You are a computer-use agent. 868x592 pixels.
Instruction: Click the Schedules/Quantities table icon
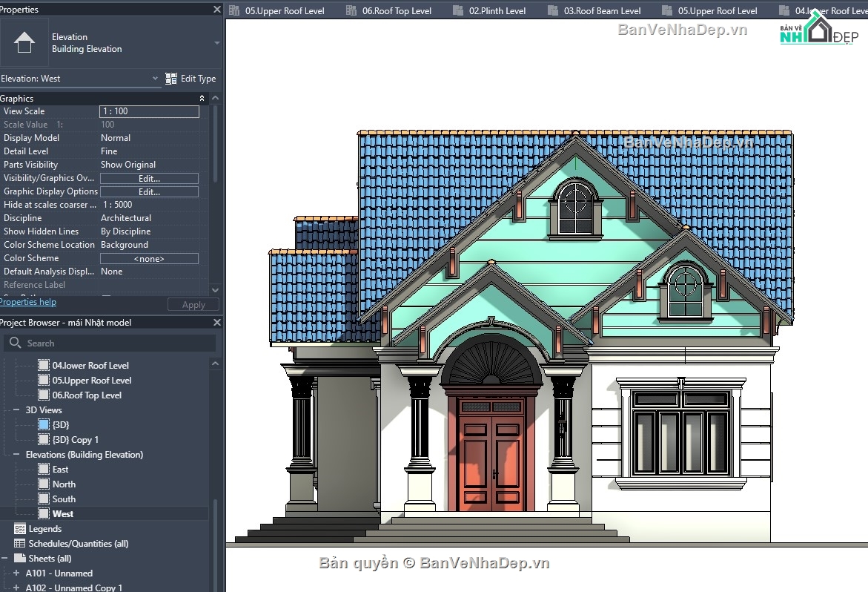pyautogui.click(x=20, y=543)
